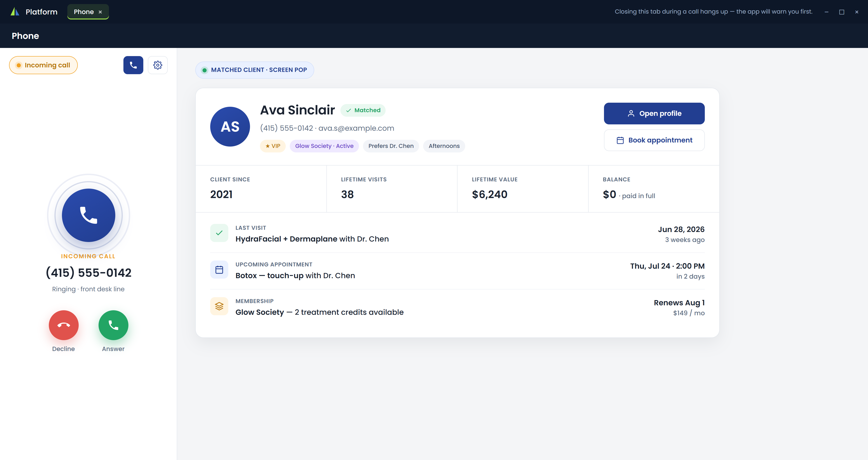The image size is (868, 460).
Task: Click Glow Society — 2 treatment credits available
Action: (x=319, y=312)
